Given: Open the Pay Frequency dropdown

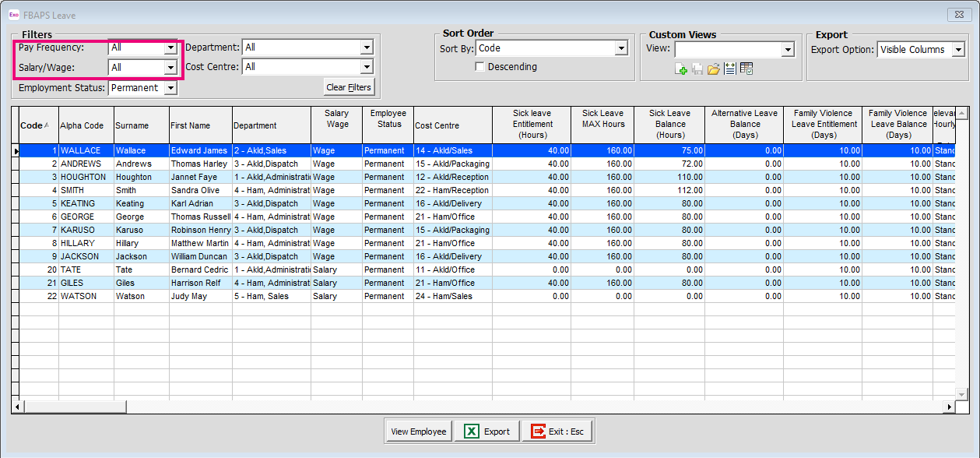Looking at the screenshot, I should coord(173,47).
